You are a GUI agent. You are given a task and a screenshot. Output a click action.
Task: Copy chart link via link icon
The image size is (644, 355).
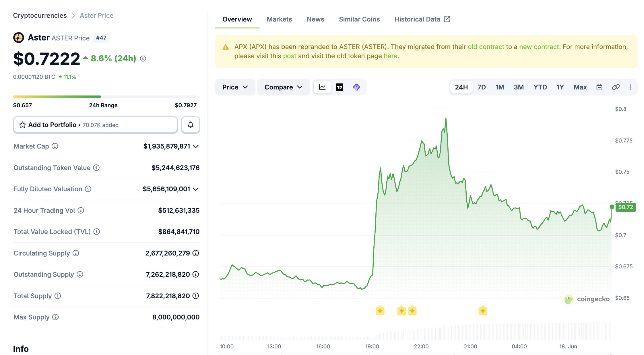click(x=616, y=87)
